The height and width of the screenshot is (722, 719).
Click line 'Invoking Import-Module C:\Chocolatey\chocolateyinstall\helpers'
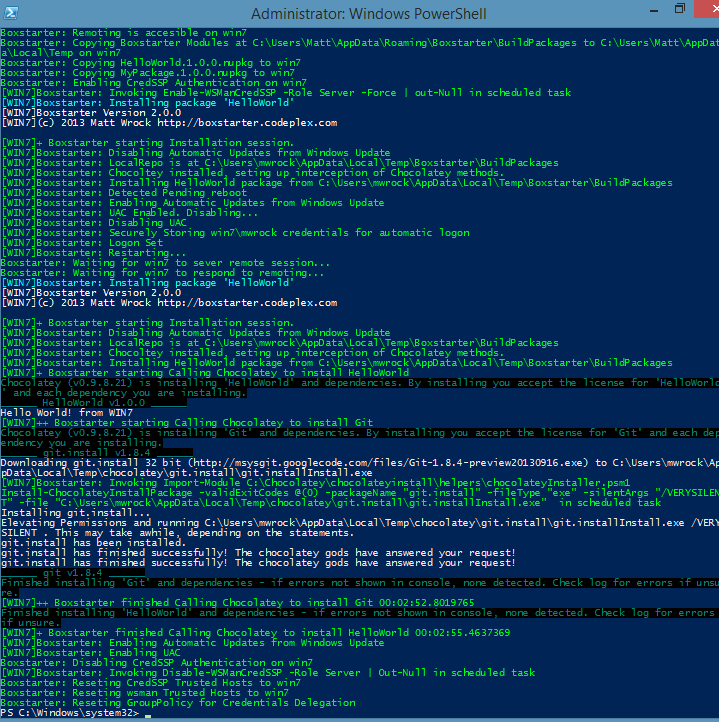[316, 483]
